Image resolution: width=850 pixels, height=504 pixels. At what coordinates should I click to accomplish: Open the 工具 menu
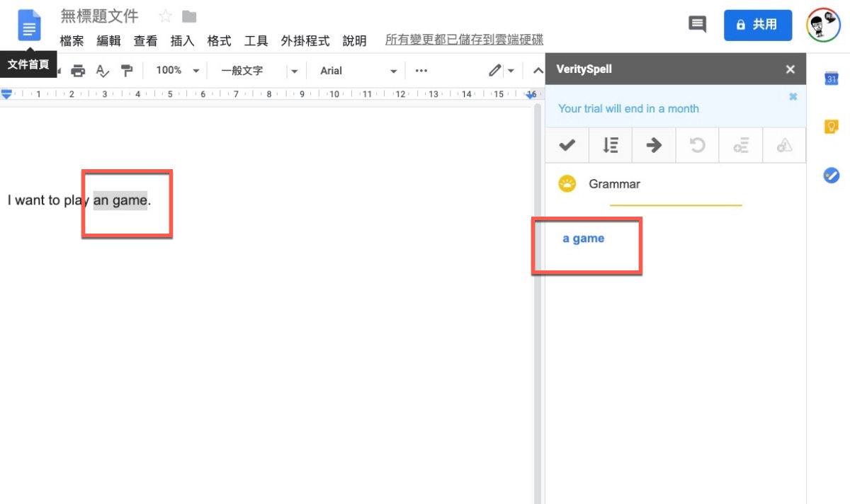pyautogui.click(x=256, y=40)
